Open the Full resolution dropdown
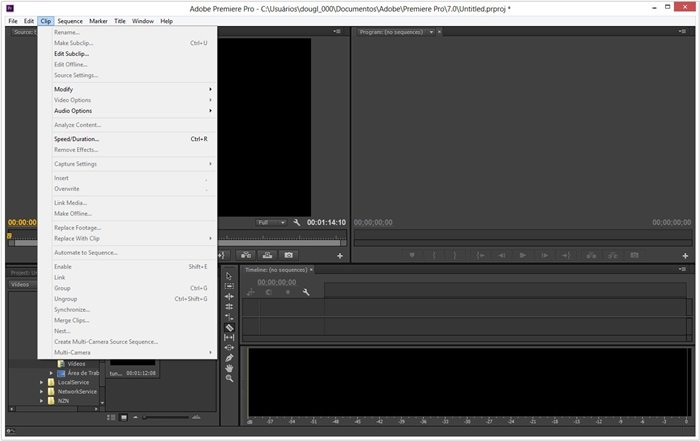The height and width of the screenshot is (441, 700). click(271, 222)
